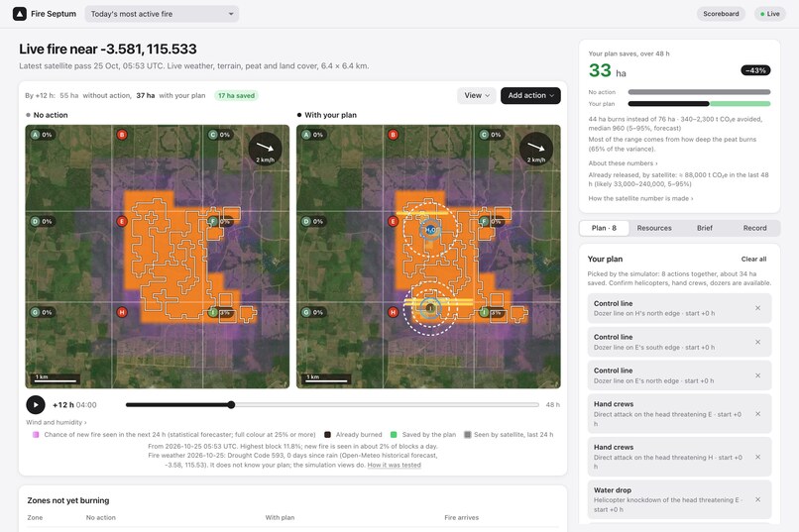
Task: Click the Fire Septum logo icon
Action: point(20,14)
